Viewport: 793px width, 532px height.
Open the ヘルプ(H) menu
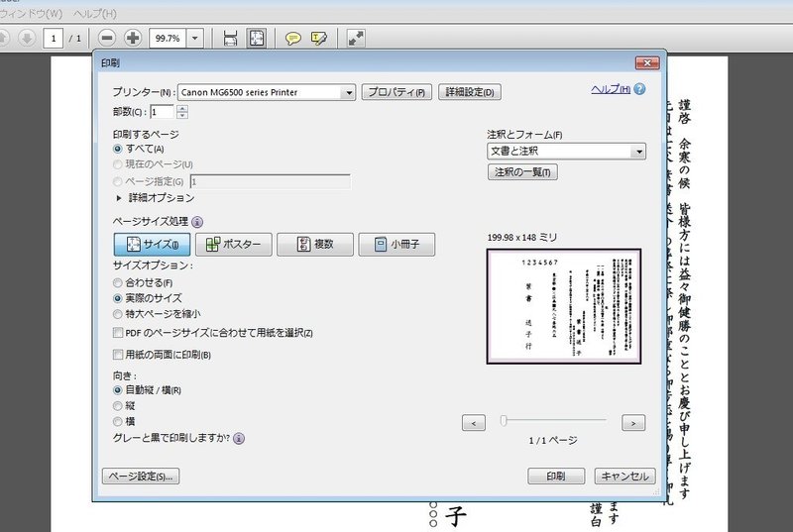coord(94,14)
